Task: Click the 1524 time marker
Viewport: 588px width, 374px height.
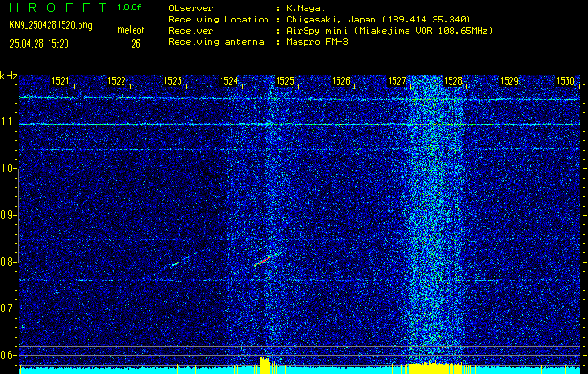Action: tap(229, 81)
